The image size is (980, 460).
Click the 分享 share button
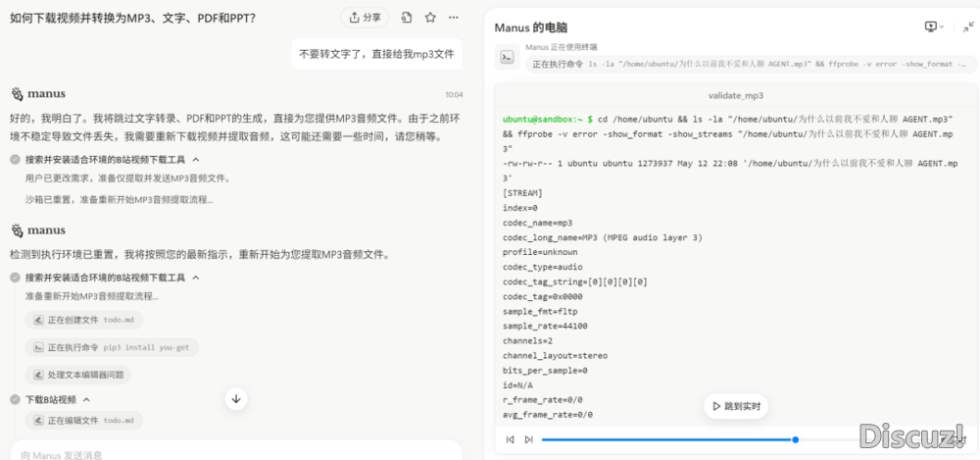365,18
